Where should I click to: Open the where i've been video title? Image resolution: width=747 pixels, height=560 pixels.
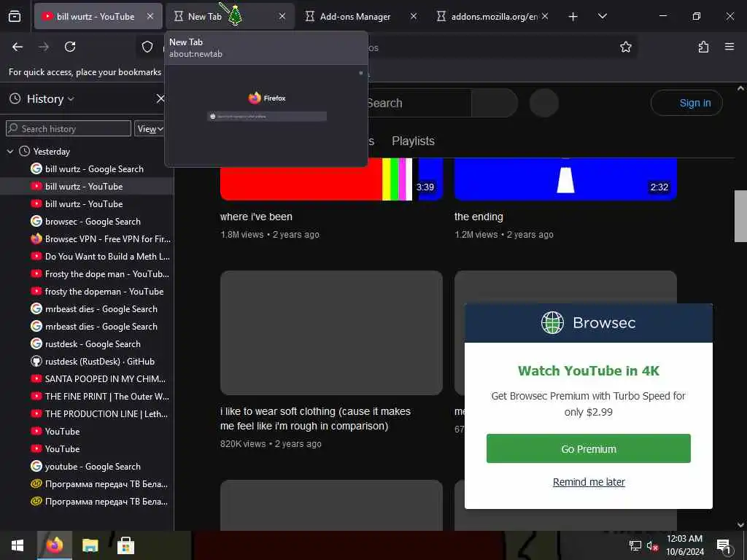[256, 217]
